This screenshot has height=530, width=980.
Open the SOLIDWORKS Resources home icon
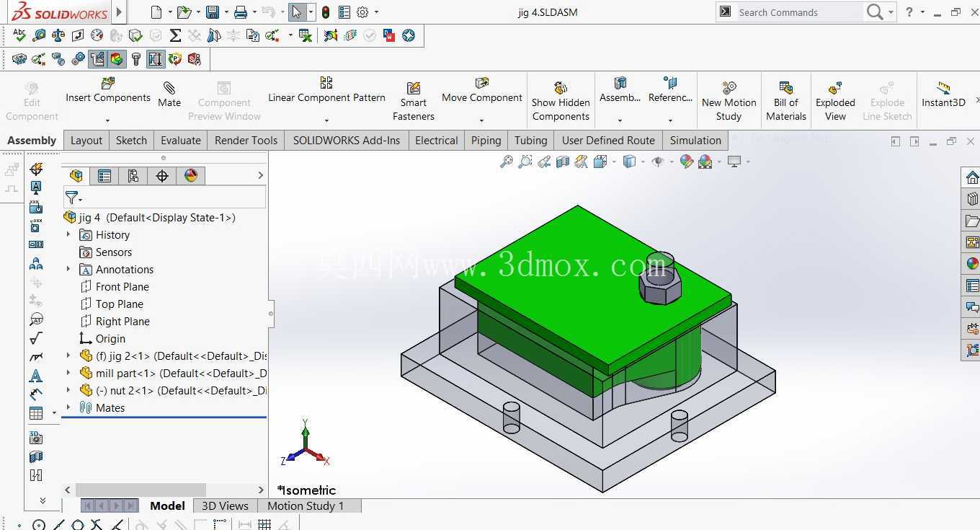tap(972, 177)
